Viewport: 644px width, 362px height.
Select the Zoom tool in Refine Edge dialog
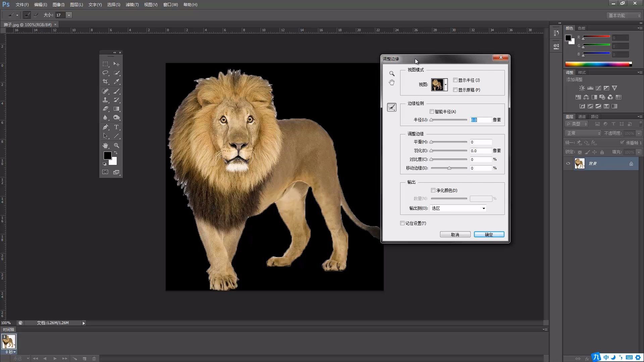click(392, 73)
